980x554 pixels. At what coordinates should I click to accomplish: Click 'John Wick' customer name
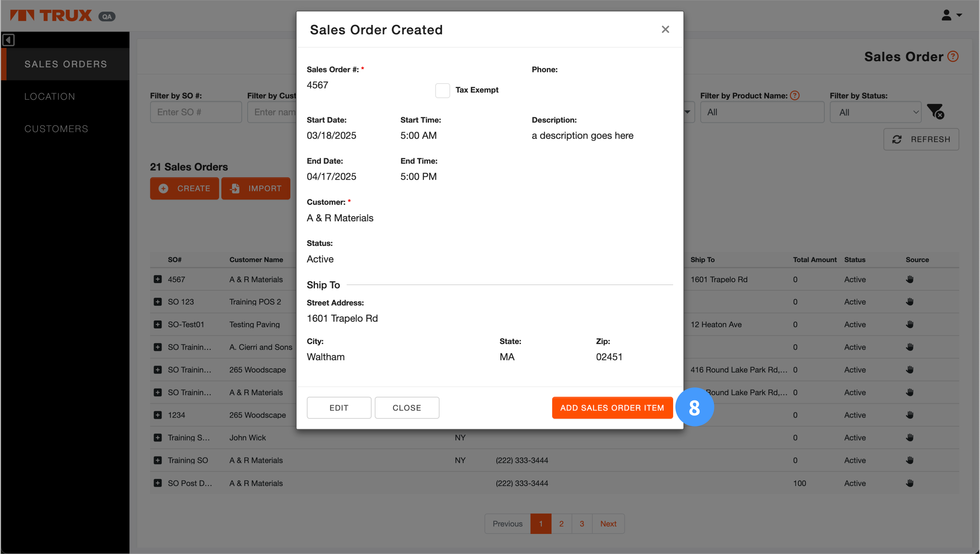[247, 438]
